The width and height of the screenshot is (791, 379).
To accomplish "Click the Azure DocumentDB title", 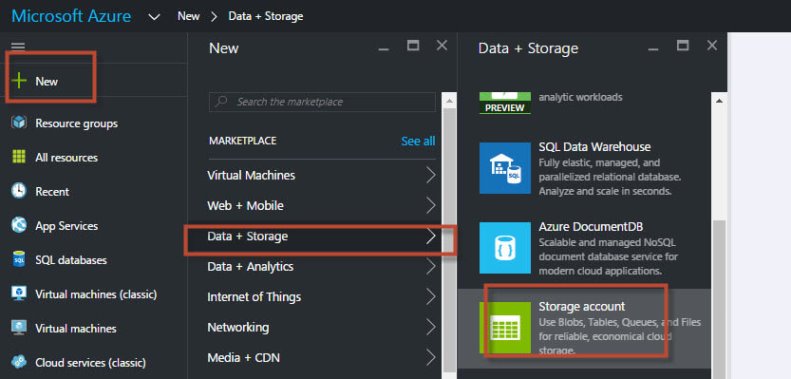I will pos(591,227).
